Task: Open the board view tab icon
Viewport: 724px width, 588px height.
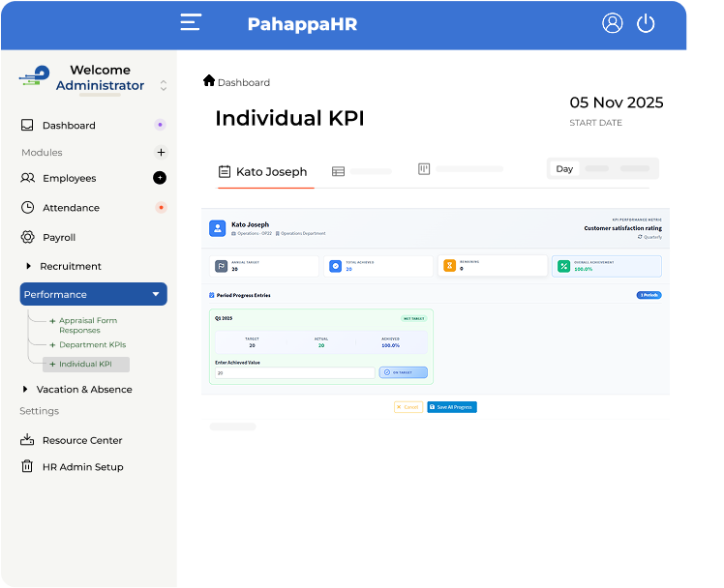Action: (424, 169)
